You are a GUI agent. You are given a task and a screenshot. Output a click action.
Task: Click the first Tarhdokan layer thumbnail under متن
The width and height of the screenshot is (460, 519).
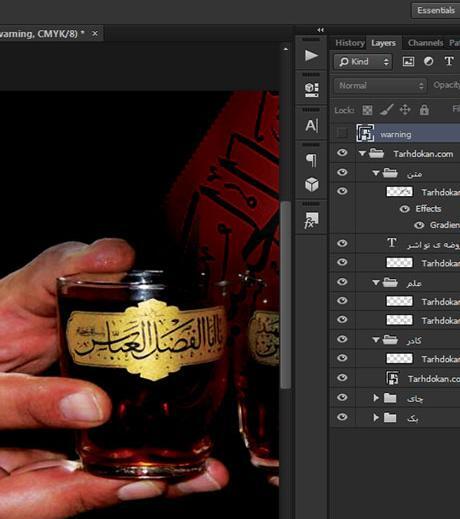399,191
